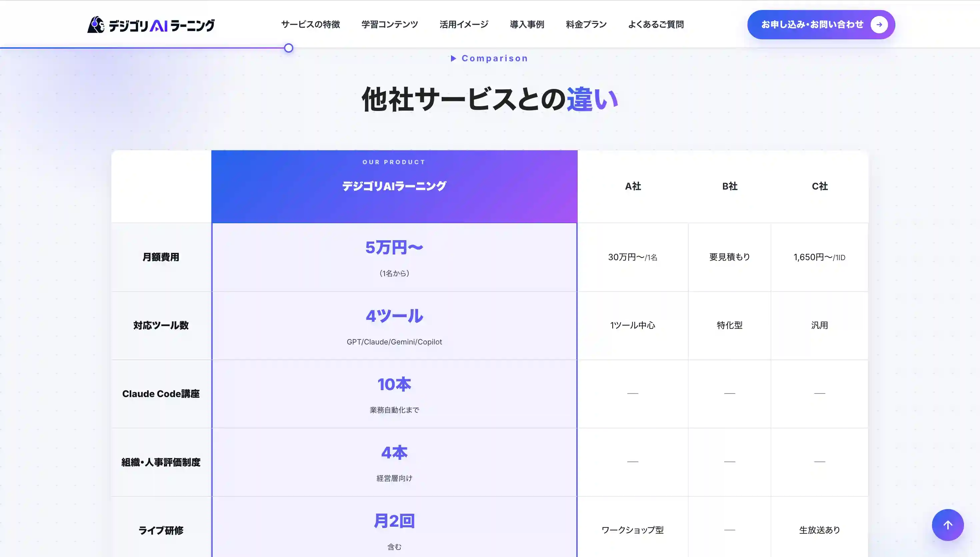This screenshot has width=980, height=557.
Task: Click the 業務自動化まで note
Action: (x=394, y=410)
